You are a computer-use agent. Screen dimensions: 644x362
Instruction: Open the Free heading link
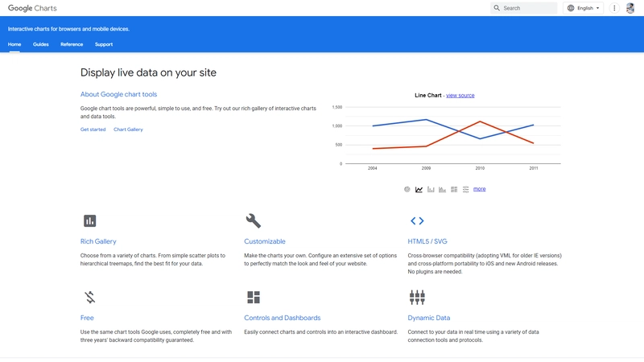coord(87,318)
